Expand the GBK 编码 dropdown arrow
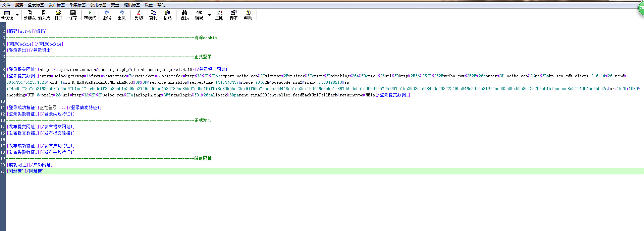Image resolution: width=644 pixels, height=231 pixels. pyautogui.click(x=209, y=15)
